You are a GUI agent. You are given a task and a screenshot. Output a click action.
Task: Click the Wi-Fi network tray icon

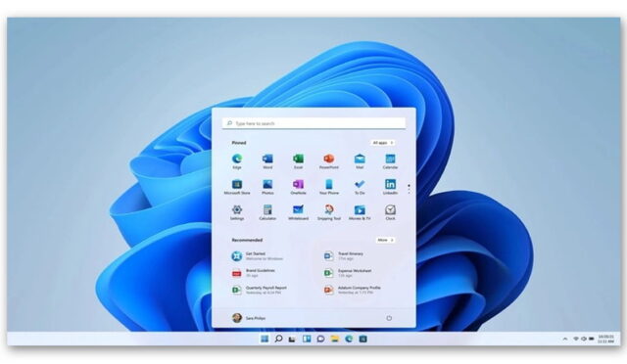tap(576, 339)
